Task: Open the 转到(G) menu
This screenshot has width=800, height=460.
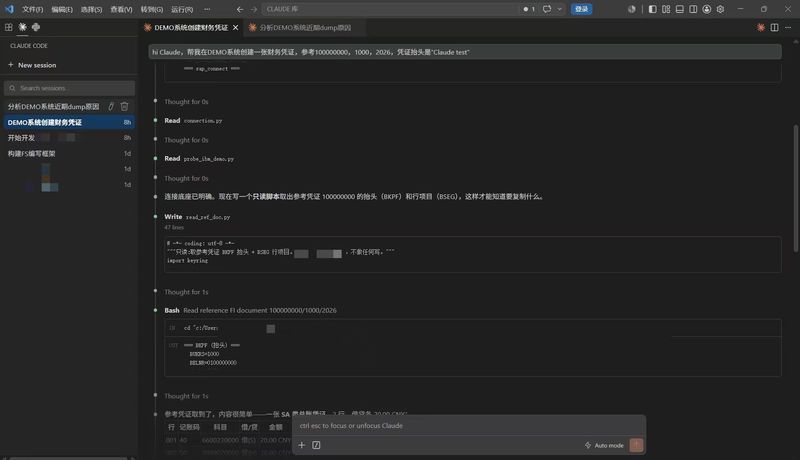Action: (x=152, y=9)
